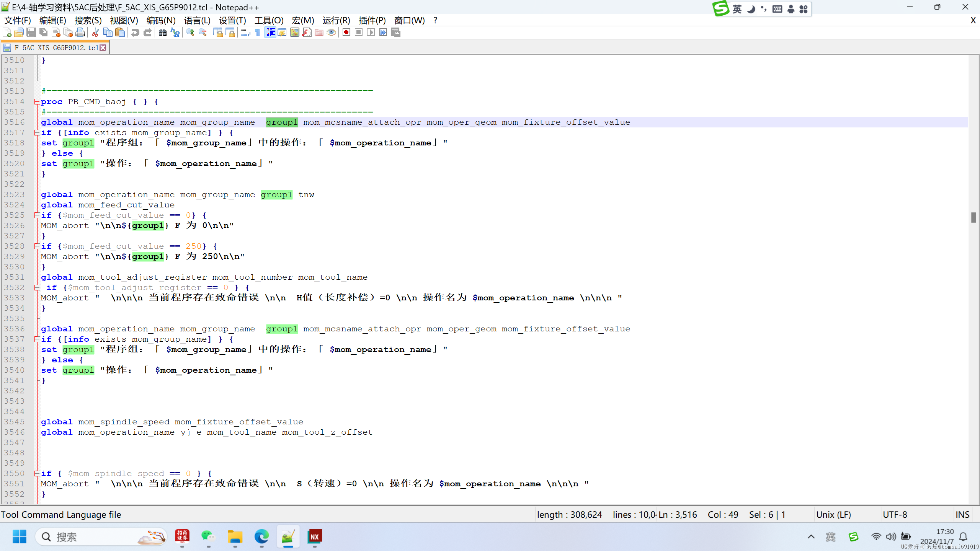Screen dimensions: 980x551
Task: Open the NX app in taskbar
Action: (315, 537)
